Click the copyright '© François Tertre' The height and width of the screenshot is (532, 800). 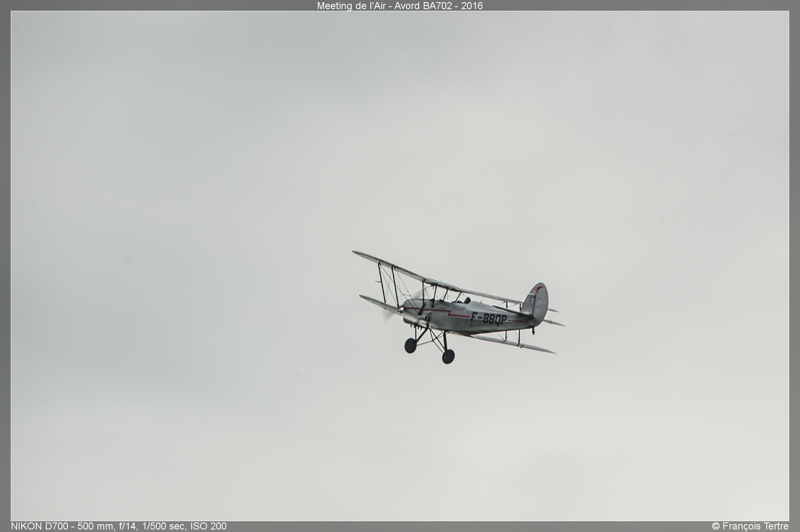[750, 526]
